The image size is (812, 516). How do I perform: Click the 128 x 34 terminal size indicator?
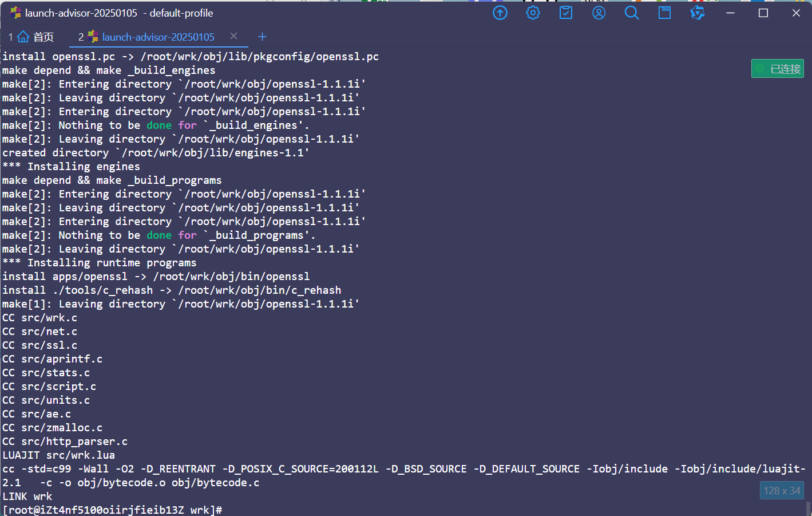[x=782, y=490]
